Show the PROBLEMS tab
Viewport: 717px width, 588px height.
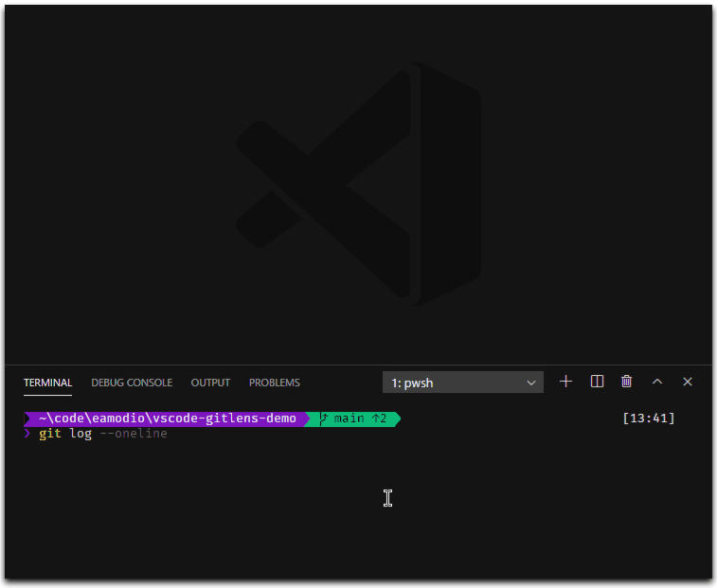(274, 383)
